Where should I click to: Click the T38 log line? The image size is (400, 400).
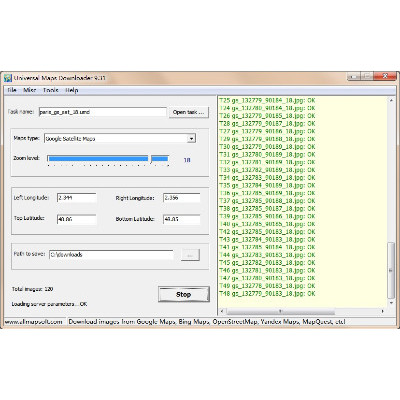pos(267,208)
